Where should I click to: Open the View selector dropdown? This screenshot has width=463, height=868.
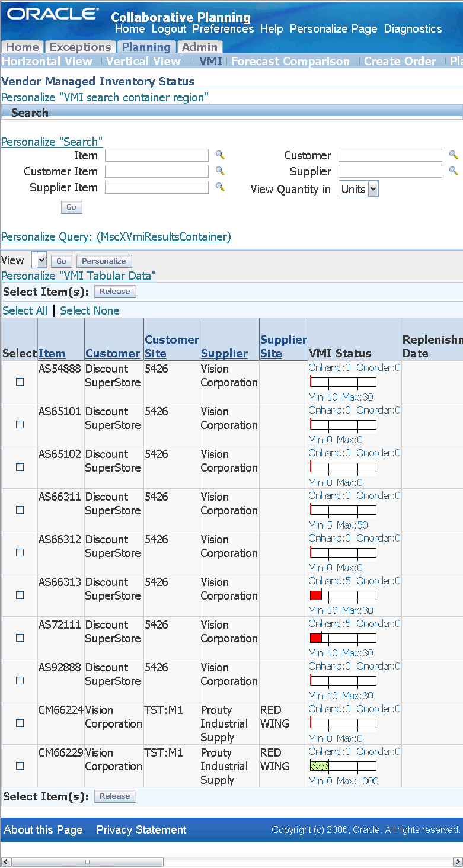[39, 260]
